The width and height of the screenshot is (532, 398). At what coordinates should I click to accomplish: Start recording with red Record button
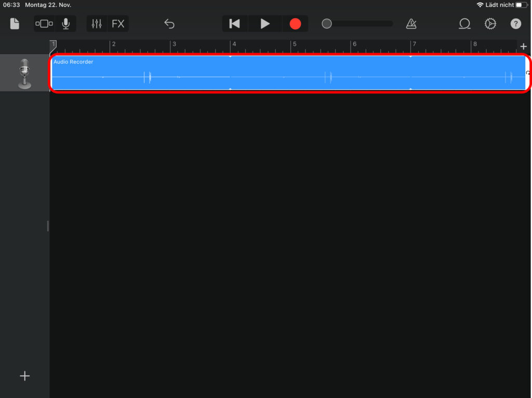coord(295,23)
